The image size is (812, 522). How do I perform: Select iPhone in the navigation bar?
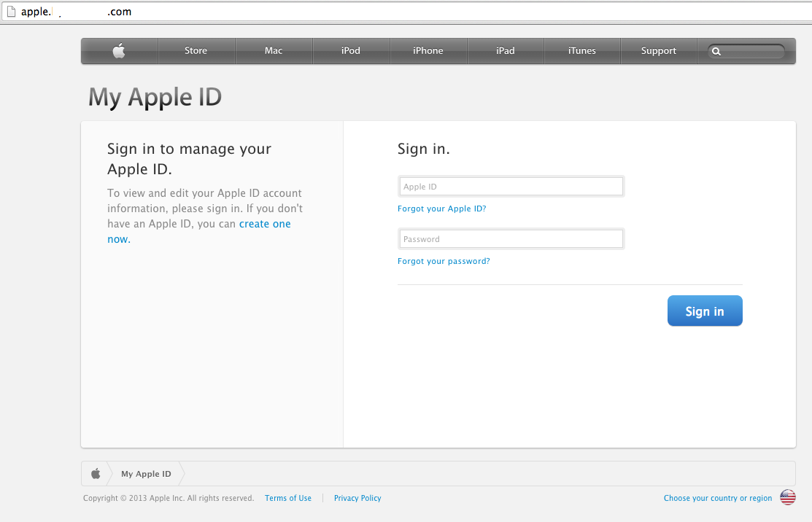click(x=428, y=51)
